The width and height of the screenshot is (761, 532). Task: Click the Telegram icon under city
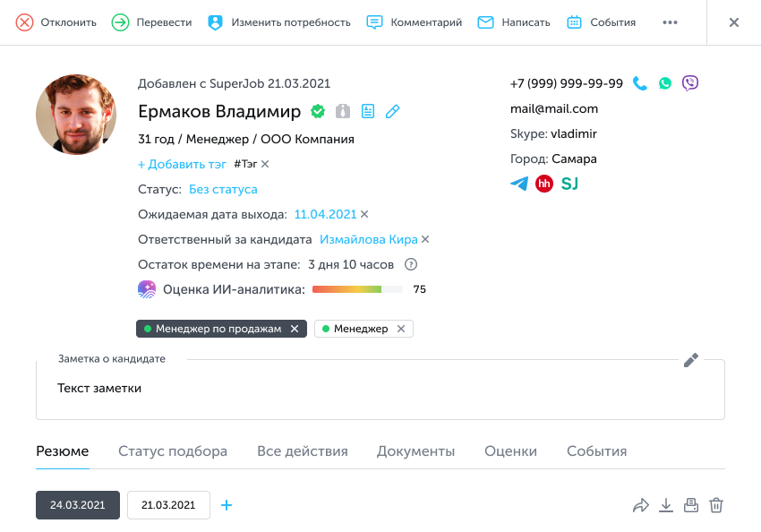519,184
